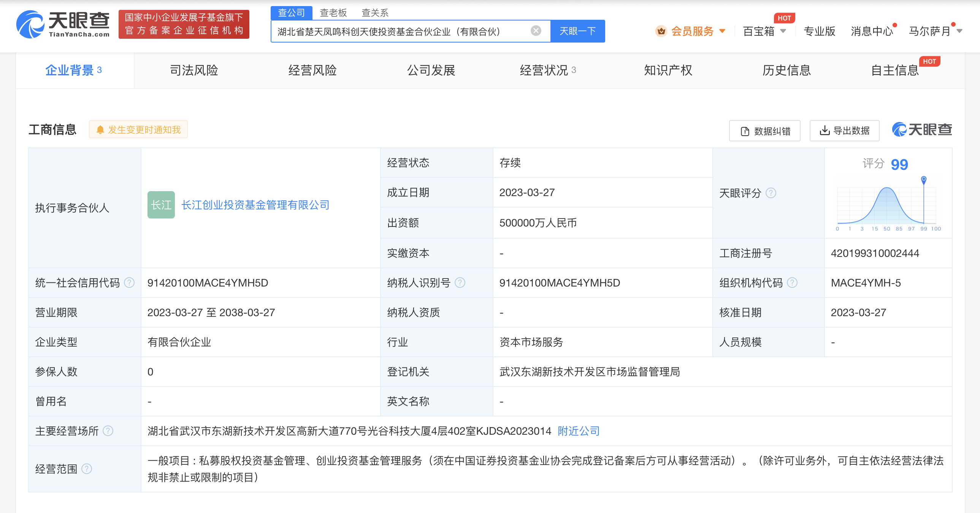The image size is (980, 513).
Task: Click the crown icon next to 会员服务
Action: pos(661,32)
